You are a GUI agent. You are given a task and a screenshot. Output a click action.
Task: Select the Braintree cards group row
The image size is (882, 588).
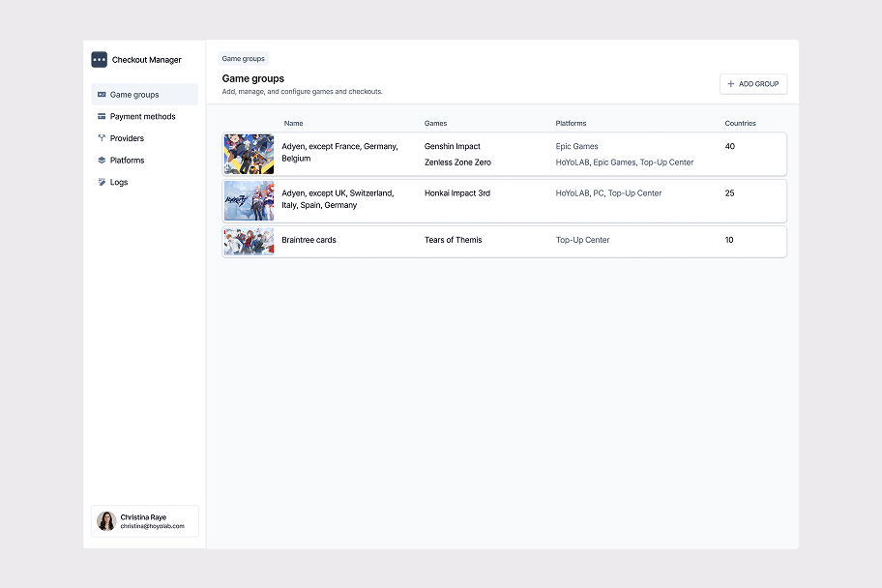(x=503, y=241)
